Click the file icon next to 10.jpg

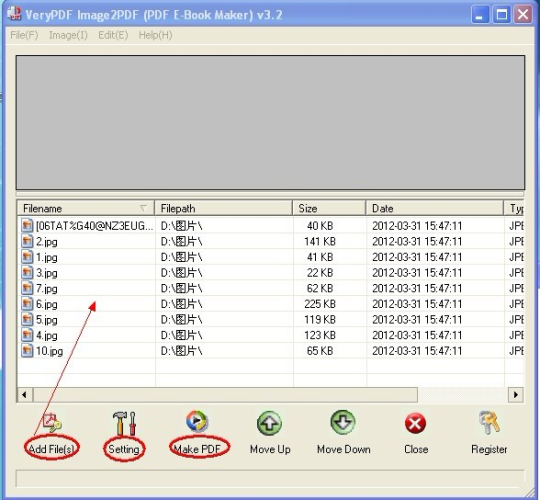coord(27,351)
